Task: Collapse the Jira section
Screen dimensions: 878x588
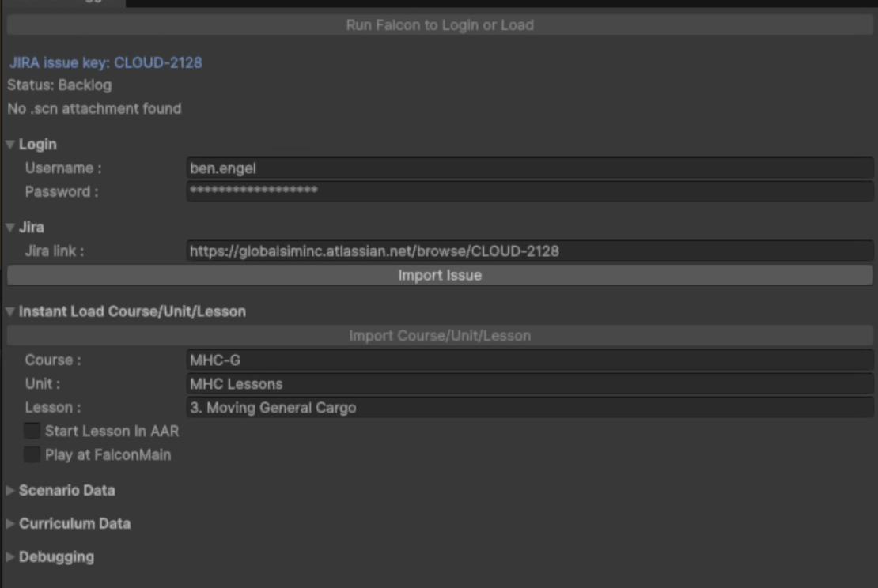Action: 10,227
